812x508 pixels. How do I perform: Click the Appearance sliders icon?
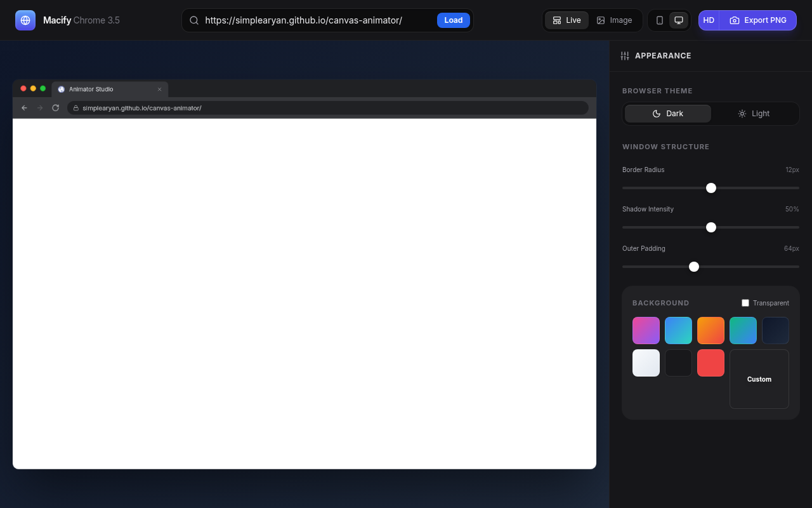(625, 56)
